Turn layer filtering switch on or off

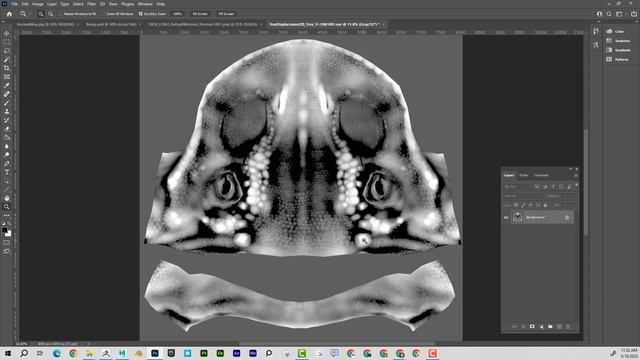click(576, 186)
